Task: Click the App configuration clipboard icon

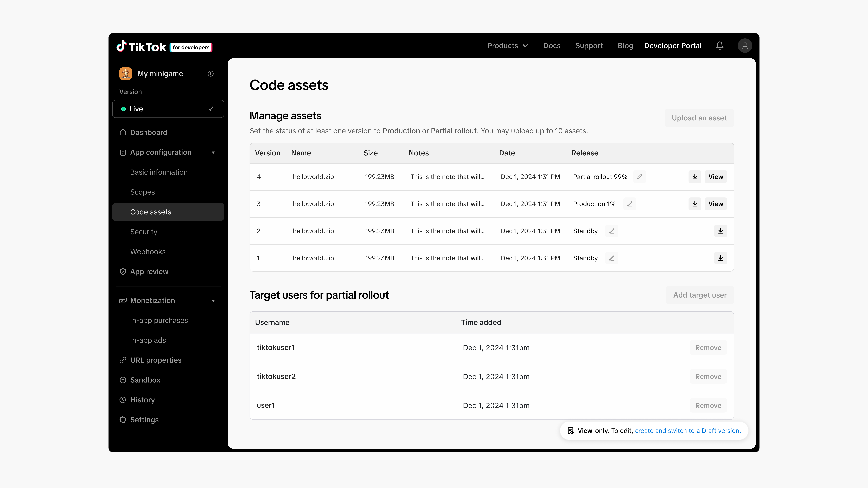Action: coord(123,152)
